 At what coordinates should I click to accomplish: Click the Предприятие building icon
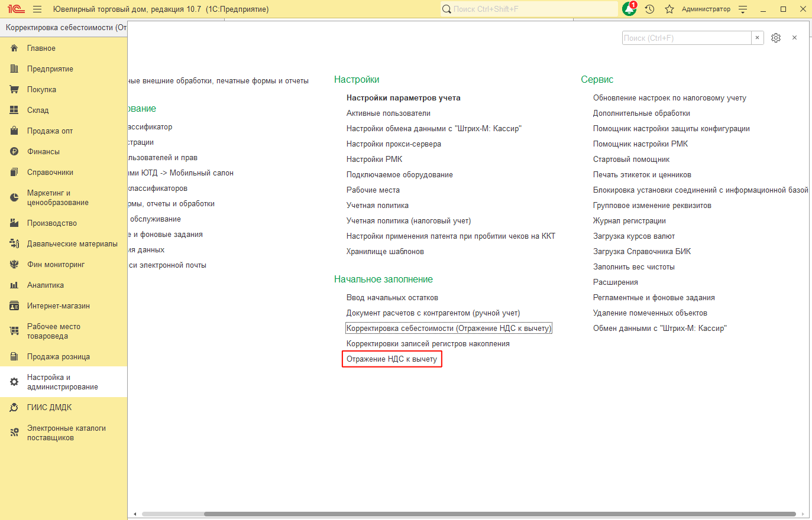click(x=14, y=69)
